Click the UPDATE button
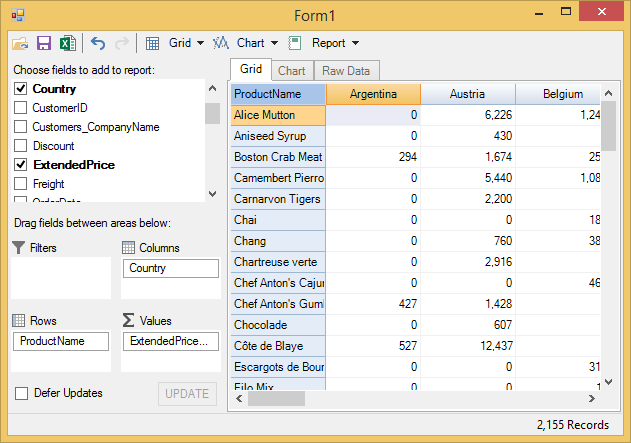Image resolution: width=631 pixels, height=443 pixels. pyautogui.click(x=187, y=394)
